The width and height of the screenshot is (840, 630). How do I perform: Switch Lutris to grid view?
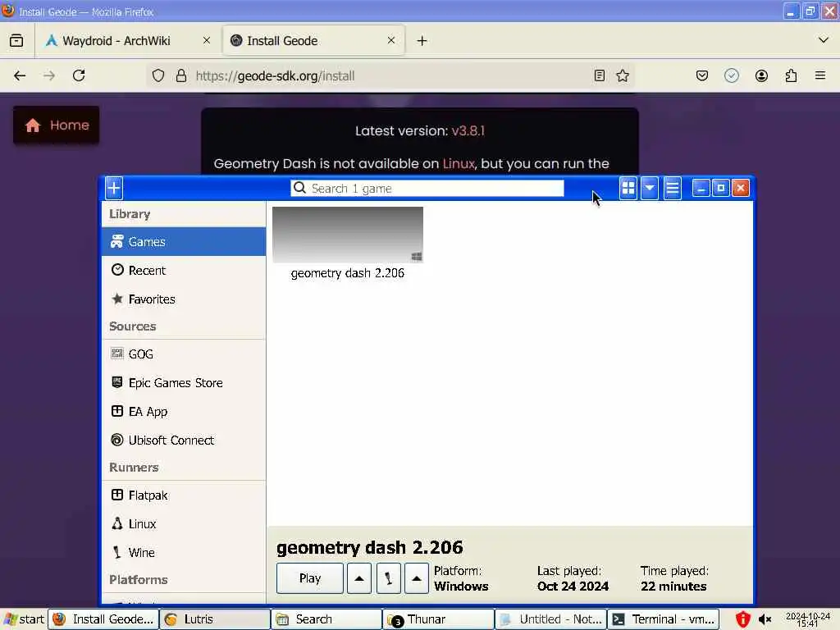628,189
